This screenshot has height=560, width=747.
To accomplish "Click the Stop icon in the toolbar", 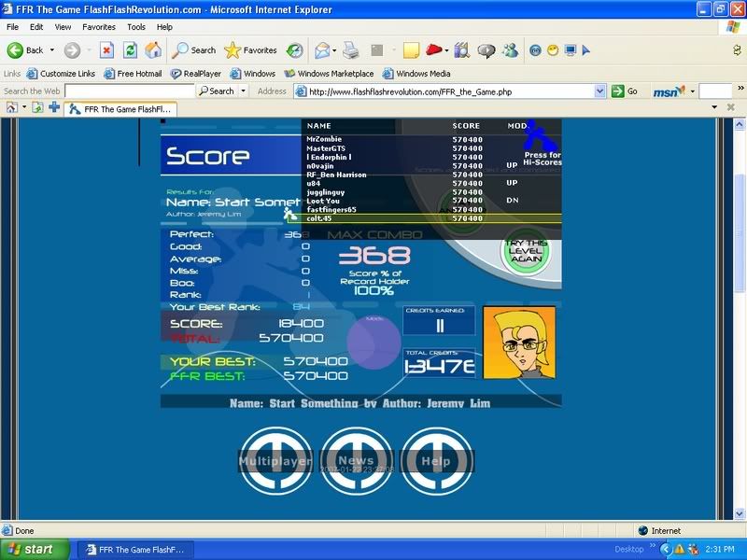I will (x=106, y=50).
